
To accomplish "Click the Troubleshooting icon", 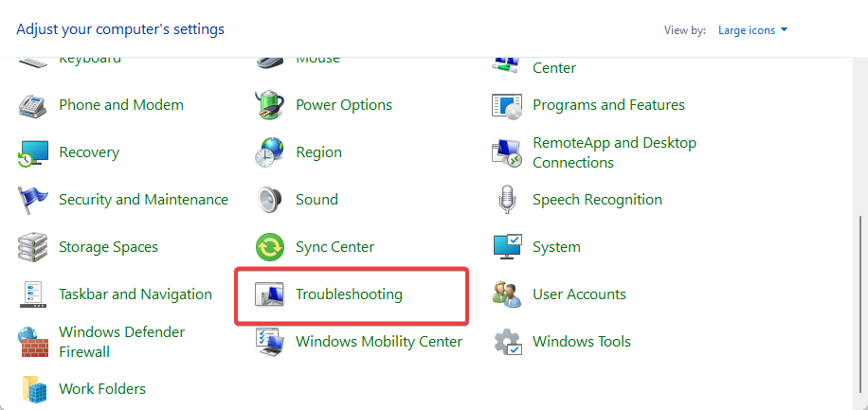I will 269,294.
